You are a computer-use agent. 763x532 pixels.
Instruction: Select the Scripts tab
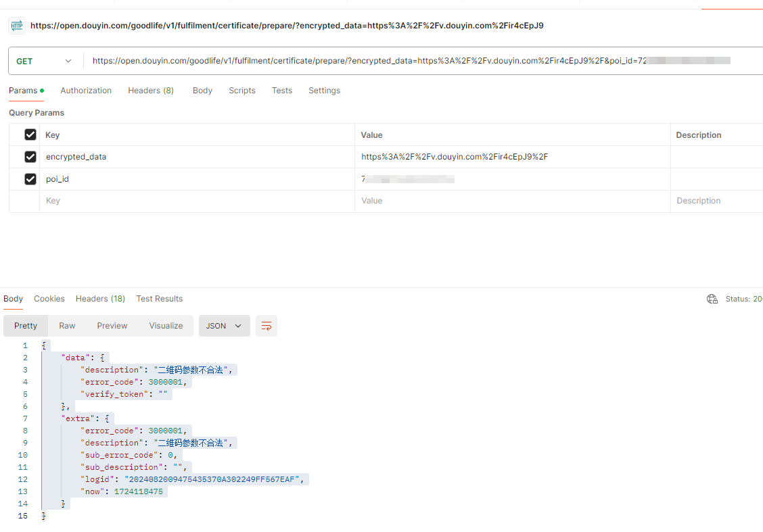241,91
